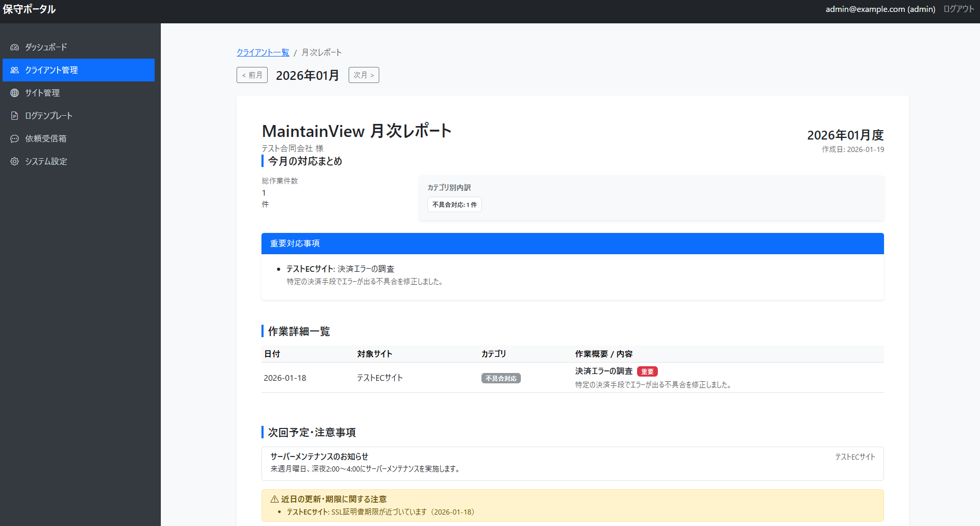Click the 不具合対応 tag in the work table
The width and height of the screenshot is (980, 526).
[501, 378]
